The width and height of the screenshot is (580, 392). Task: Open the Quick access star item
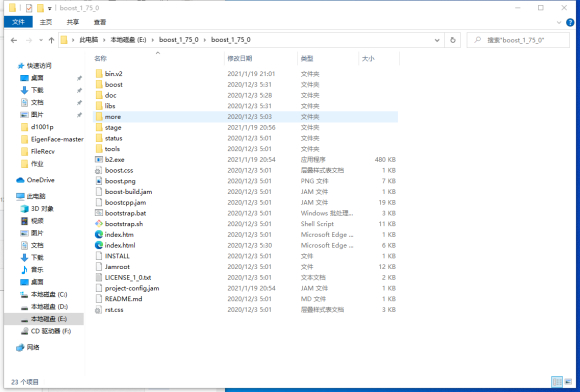[x=35, y=66]
